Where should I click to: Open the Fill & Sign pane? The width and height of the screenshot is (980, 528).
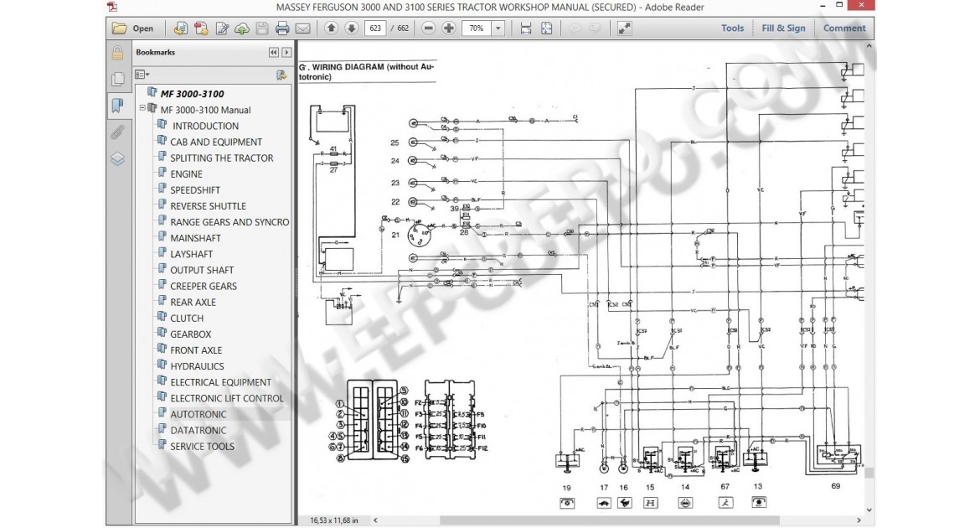point(783,28)
